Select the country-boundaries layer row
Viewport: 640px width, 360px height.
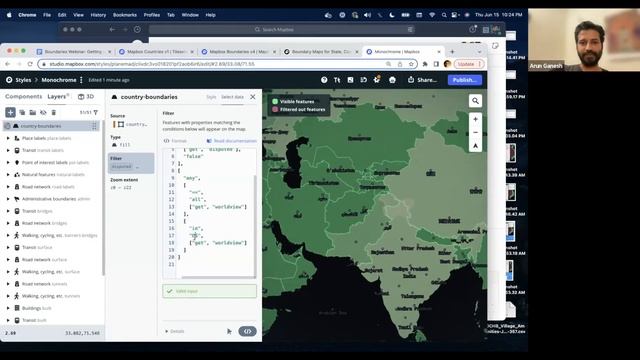coord(51,126)
